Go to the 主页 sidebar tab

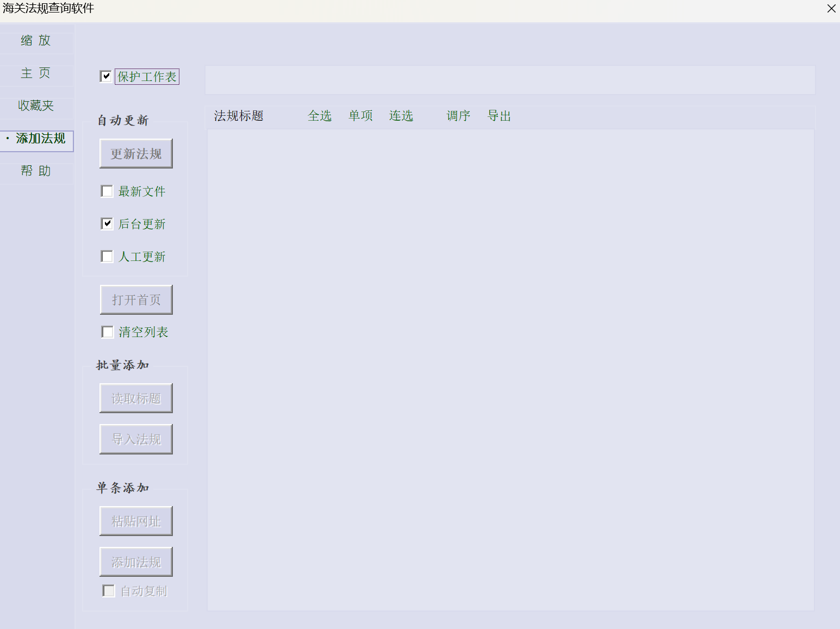[x=36, y=73]
